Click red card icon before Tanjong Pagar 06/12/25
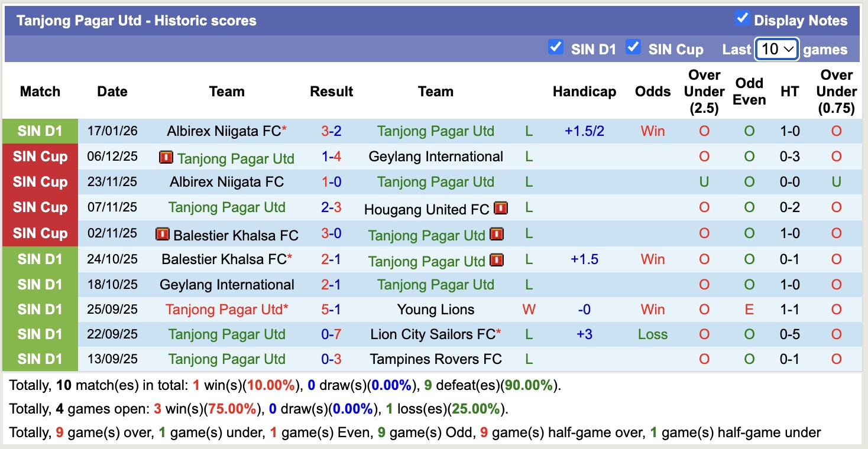 [x=166, y=158]
